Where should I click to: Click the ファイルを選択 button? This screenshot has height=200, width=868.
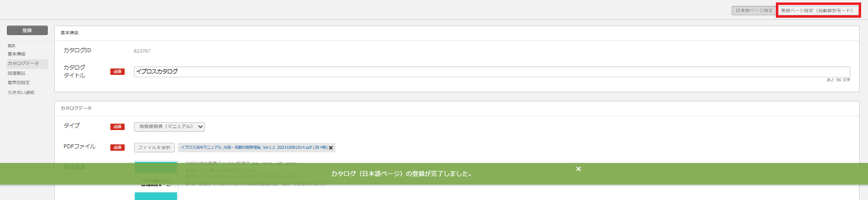point(154,148)
